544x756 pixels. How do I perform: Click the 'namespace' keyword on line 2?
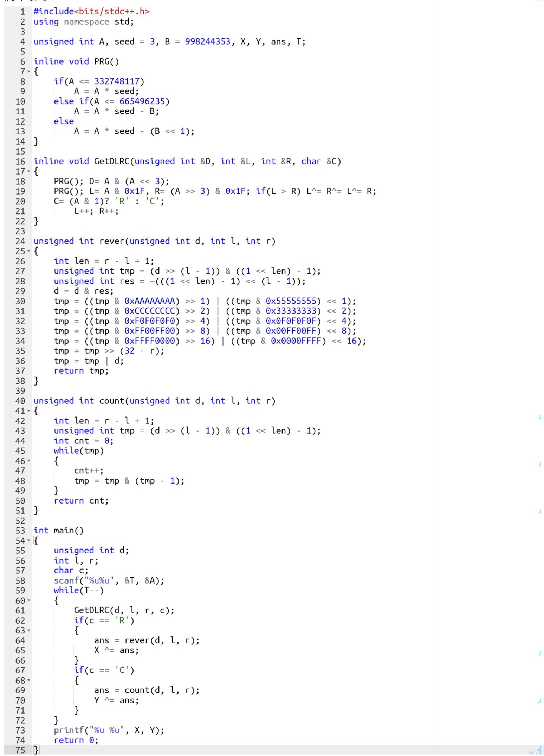click(x=86, y=22)
